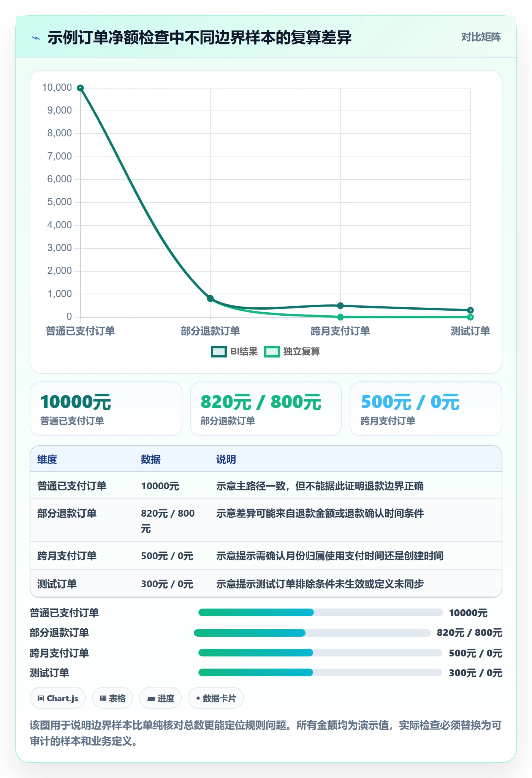Click x-axis label 普通已支付订单
This screenshot has height=778, width=532.
click(81, 331)
